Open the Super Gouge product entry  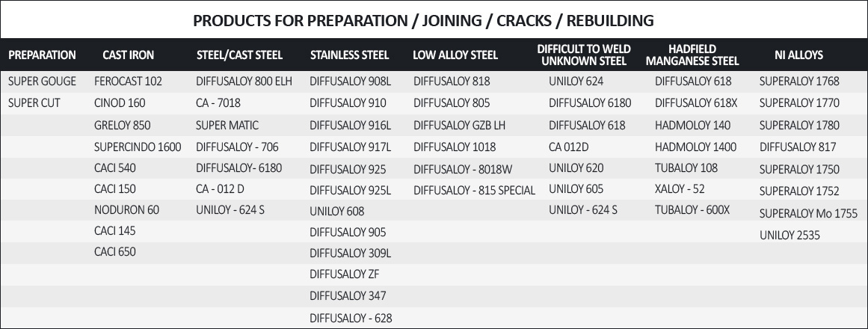click(x=43, y=81)
